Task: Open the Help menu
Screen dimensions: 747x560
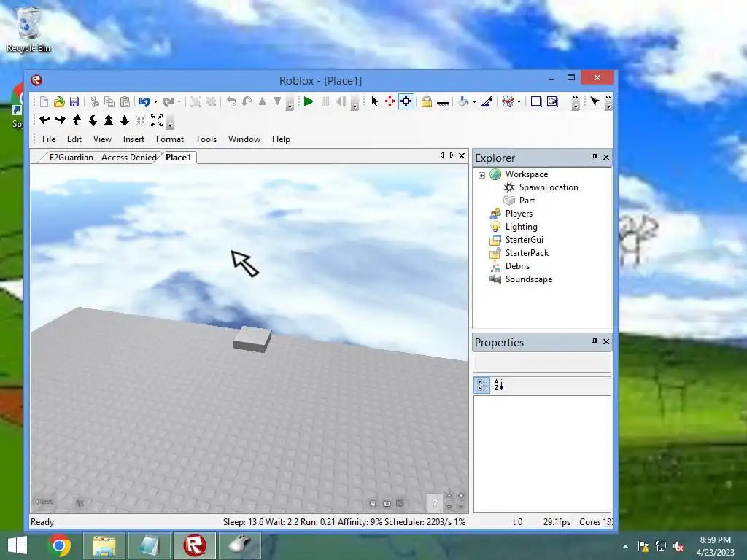Action: coord(281,139)
